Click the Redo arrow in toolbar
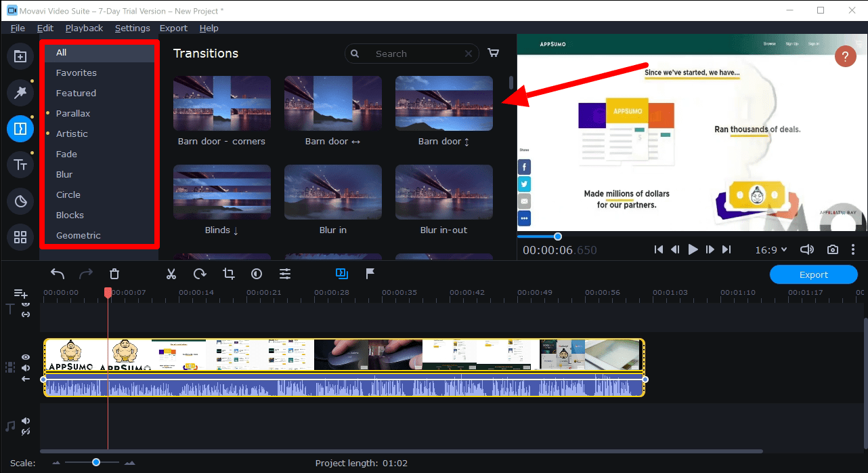This screenshot has height=473, width=868. click(x=86, y=274)
